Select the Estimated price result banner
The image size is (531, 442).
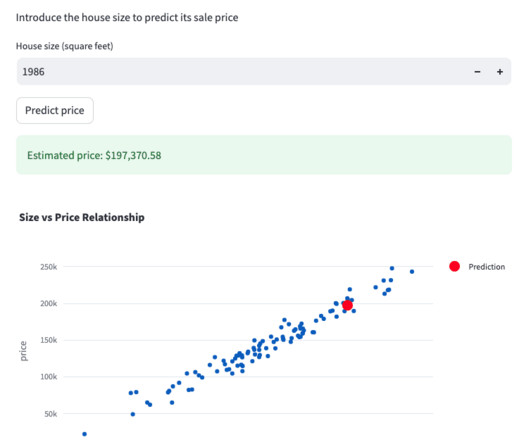tap(264, 155)
